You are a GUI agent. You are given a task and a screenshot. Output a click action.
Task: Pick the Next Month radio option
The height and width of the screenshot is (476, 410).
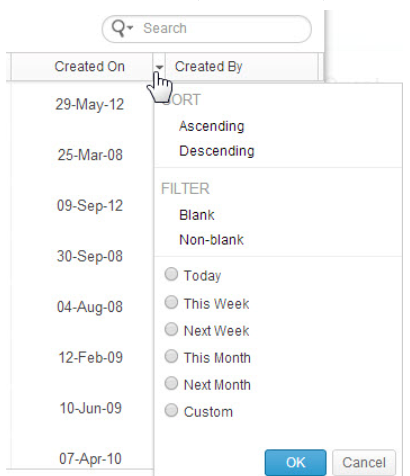coord(171,383)
